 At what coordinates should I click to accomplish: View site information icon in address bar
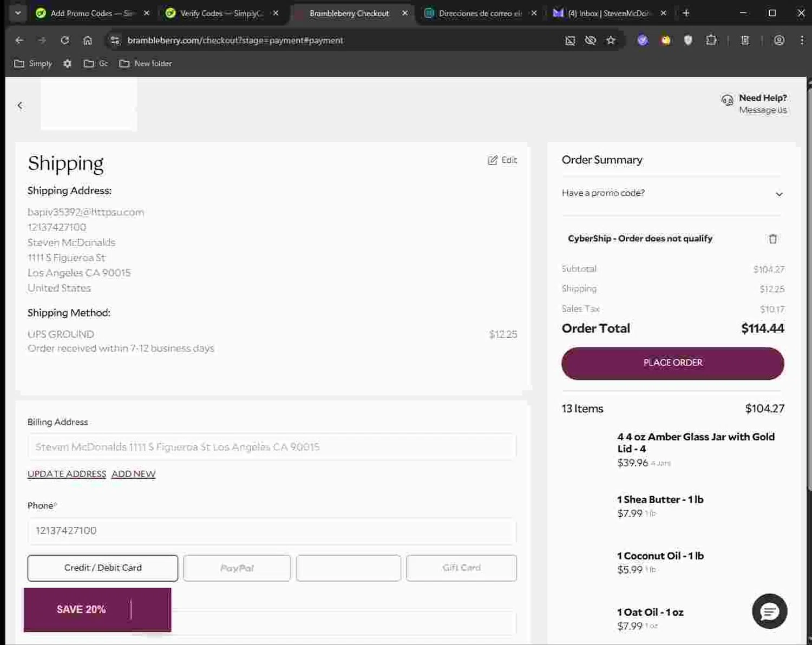click(115, 40)
